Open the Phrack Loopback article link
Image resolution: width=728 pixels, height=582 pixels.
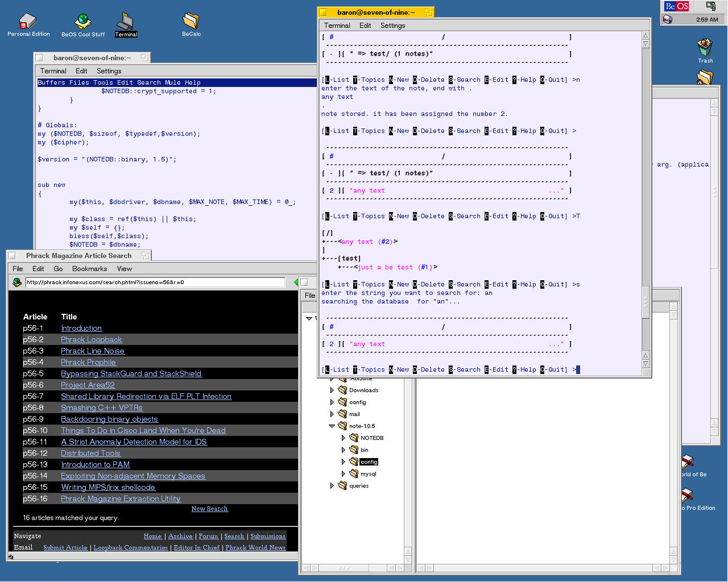pos(92,340)
